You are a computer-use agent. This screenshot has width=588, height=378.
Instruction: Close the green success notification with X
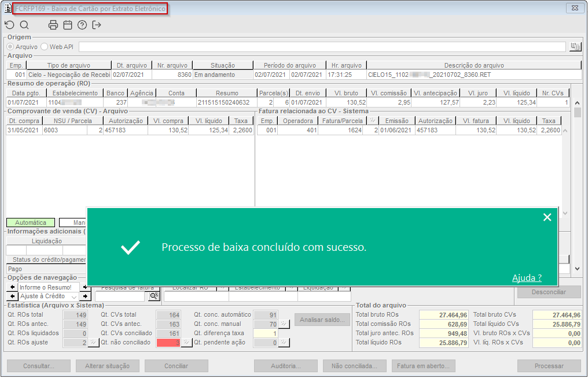click(x=547, y=217)
